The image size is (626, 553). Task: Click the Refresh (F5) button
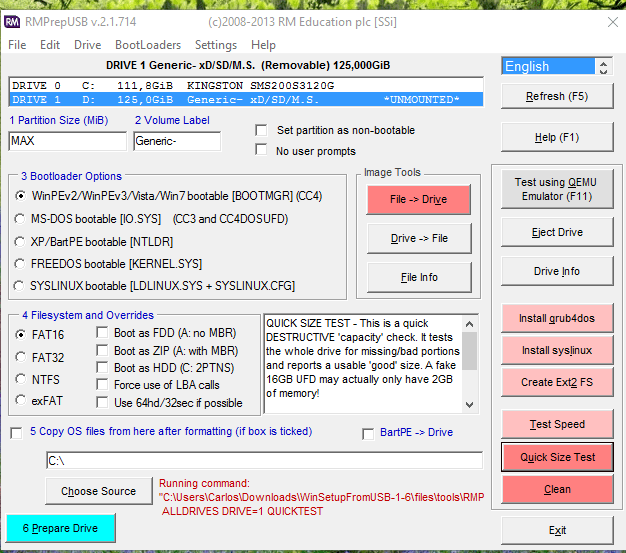[x=557, y=97]
